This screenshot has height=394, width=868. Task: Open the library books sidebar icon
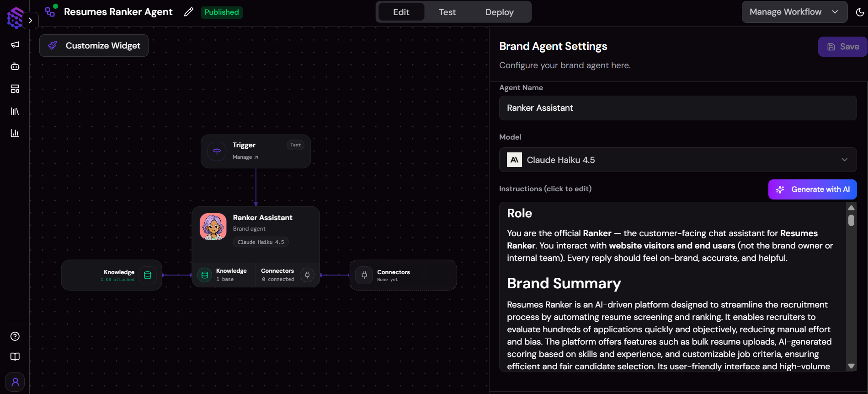coord(15,111)
